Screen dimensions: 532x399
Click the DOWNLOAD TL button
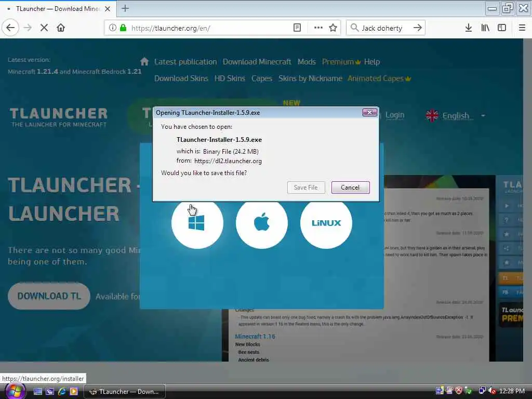coord(49,296)
